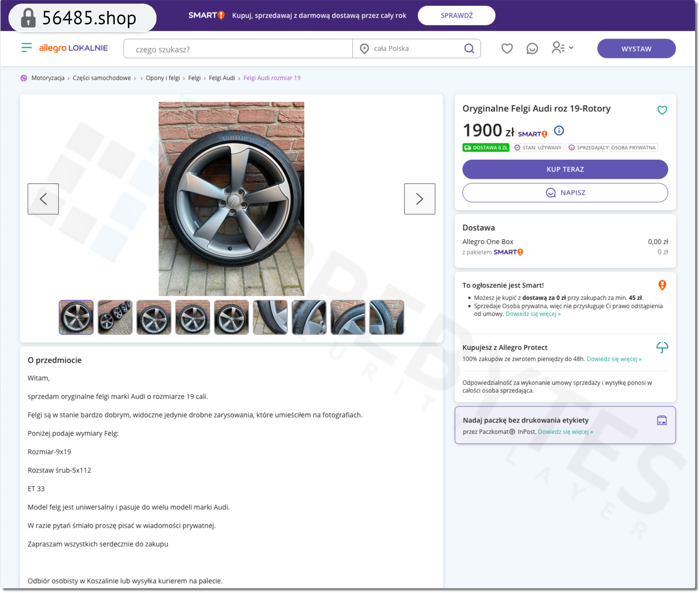Click the Allegro Lokalnie logo
The image size is (700, 593).
pos(73,48)
